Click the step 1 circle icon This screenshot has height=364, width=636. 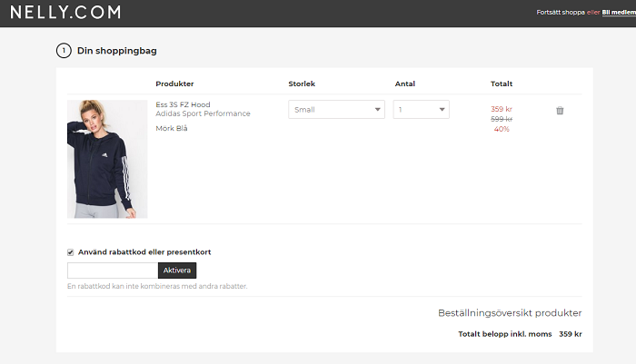(64, 51)
